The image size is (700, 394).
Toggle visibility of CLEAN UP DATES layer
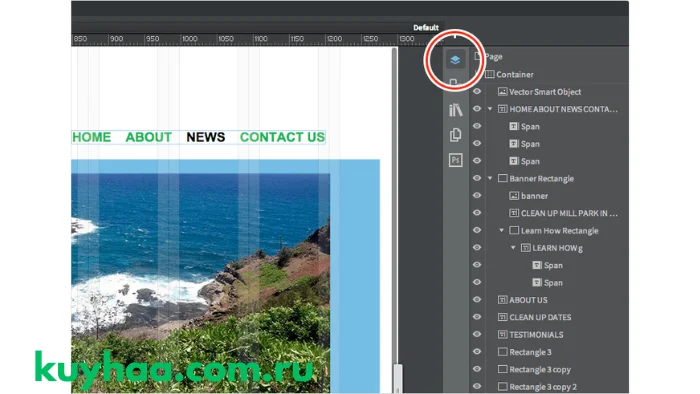[477, 317]
